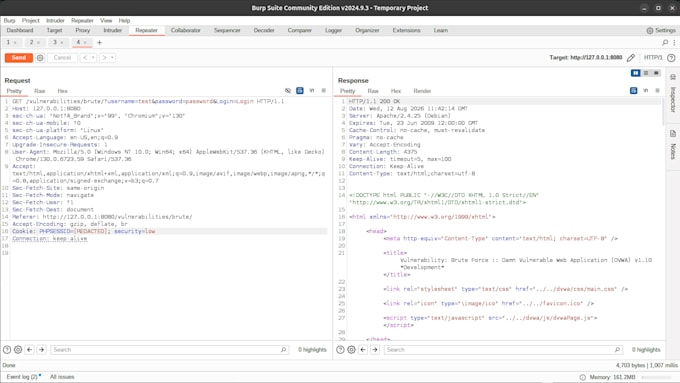680x383 pixels.
Task: Click the Send request settings gear icon
Action: (40, 58)
